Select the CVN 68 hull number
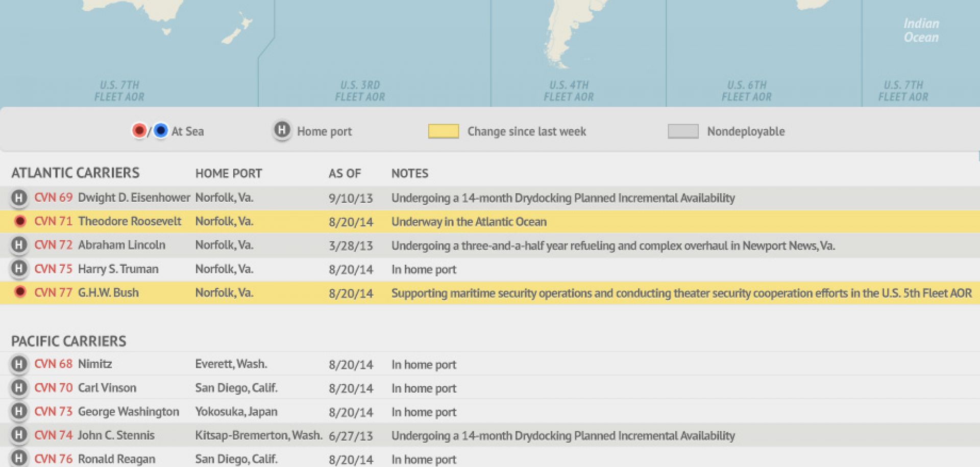The image size is (980, 467). (x=54, y=364)
